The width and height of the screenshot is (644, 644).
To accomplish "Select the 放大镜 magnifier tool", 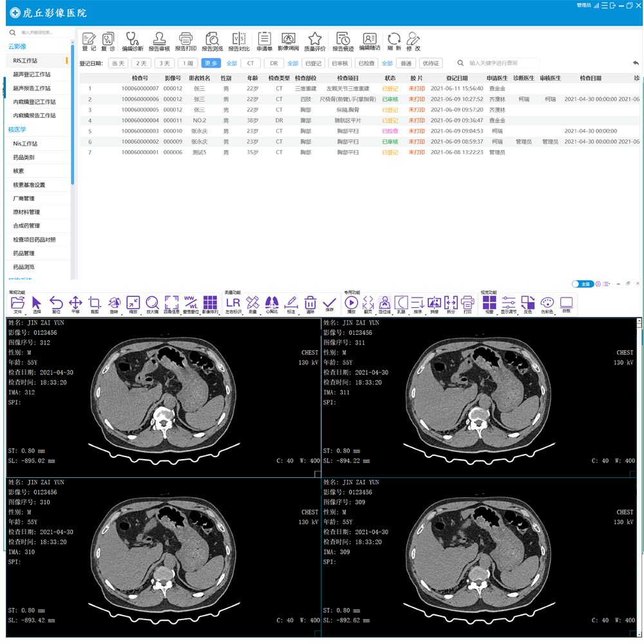I will coord(152,304).
